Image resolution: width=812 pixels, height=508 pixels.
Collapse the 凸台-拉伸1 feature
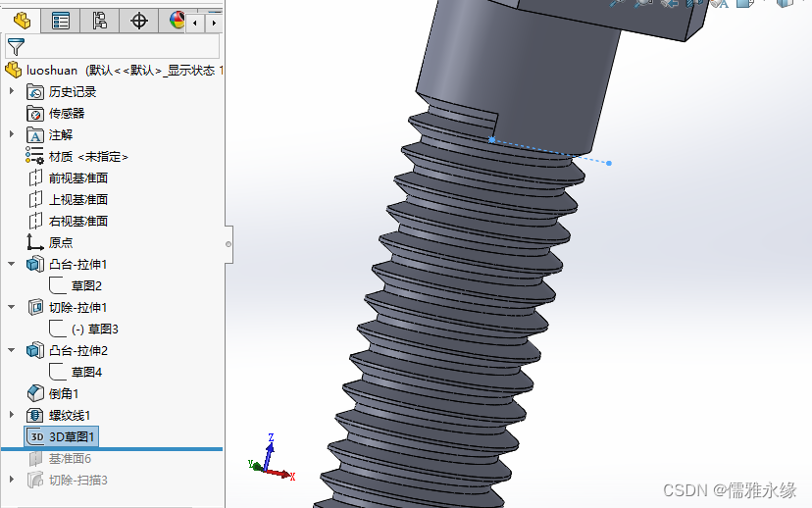pos(12,264)
